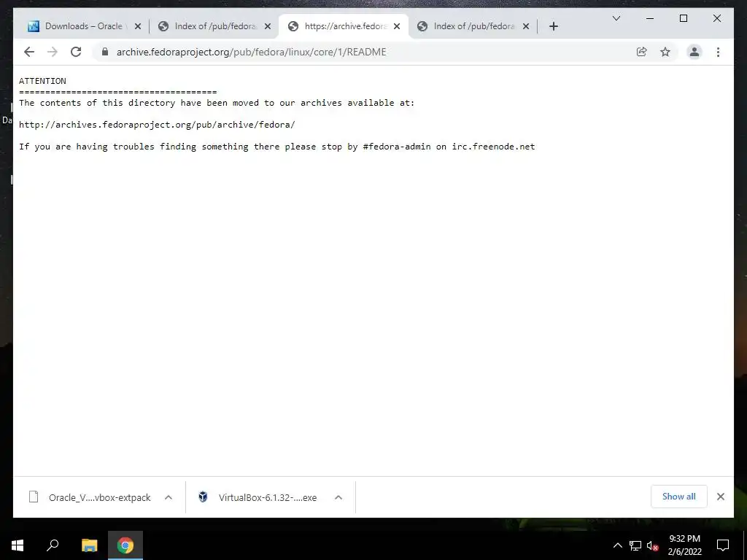
Task: Open Windows taskbar search
Action: 53,545
